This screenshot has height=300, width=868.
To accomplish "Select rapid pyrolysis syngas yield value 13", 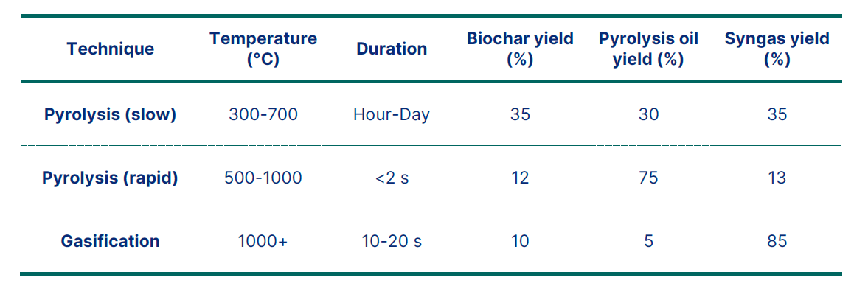I will (x=777, y=178).
